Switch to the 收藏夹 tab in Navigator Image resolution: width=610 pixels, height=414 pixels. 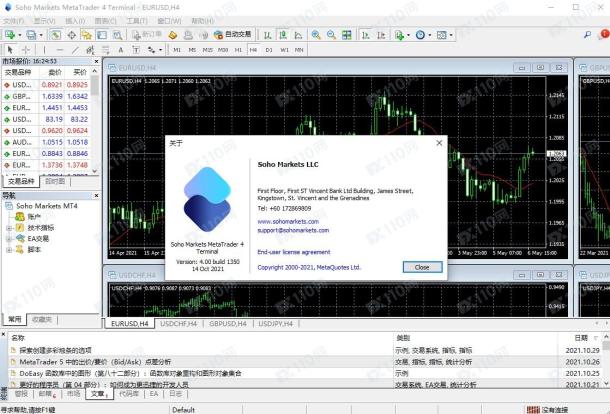click(42, 319)
